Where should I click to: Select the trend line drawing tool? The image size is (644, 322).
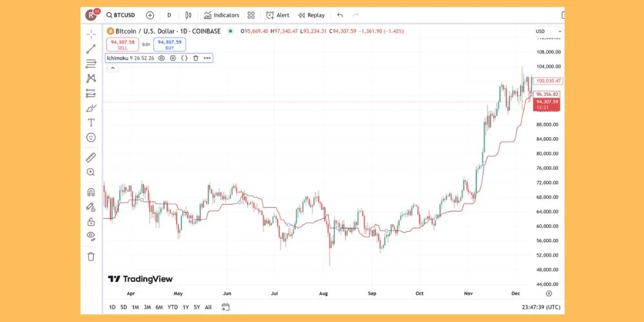click(x=91, y=49)
